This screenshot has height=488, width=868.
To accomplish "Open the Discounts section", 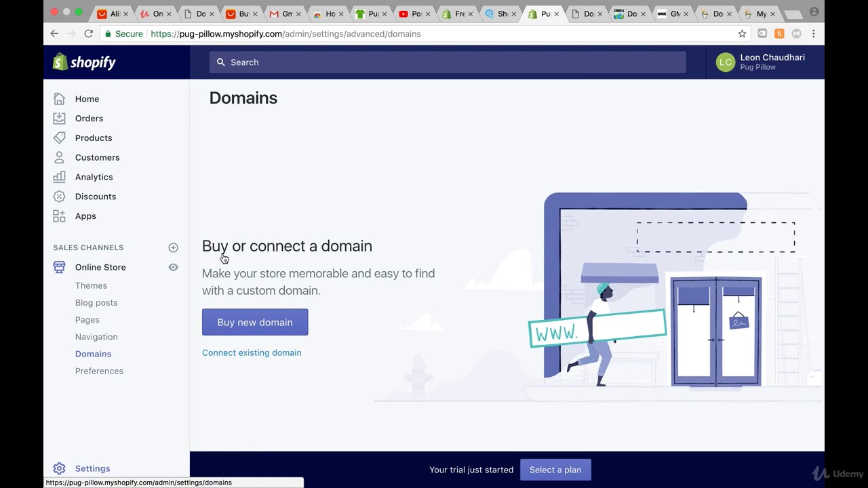I will [96, 197].
